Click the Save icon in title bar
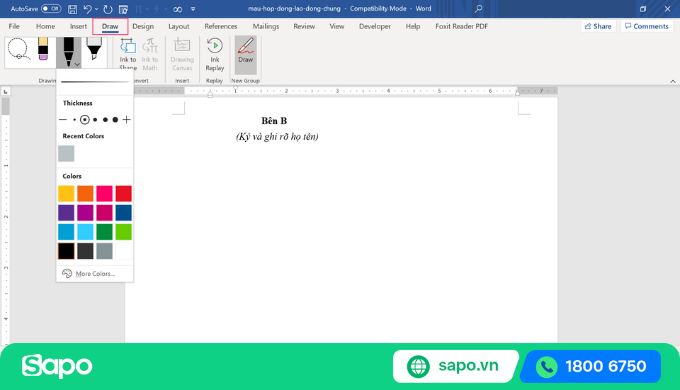The height and width of the screenshot is (390, 680). coord(72,9)
